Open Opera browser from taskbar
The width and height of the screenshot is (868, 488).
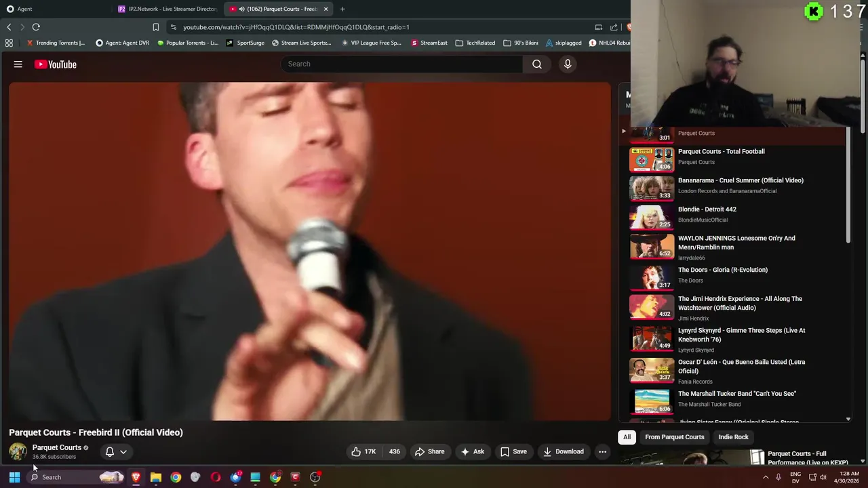[216, 477]
